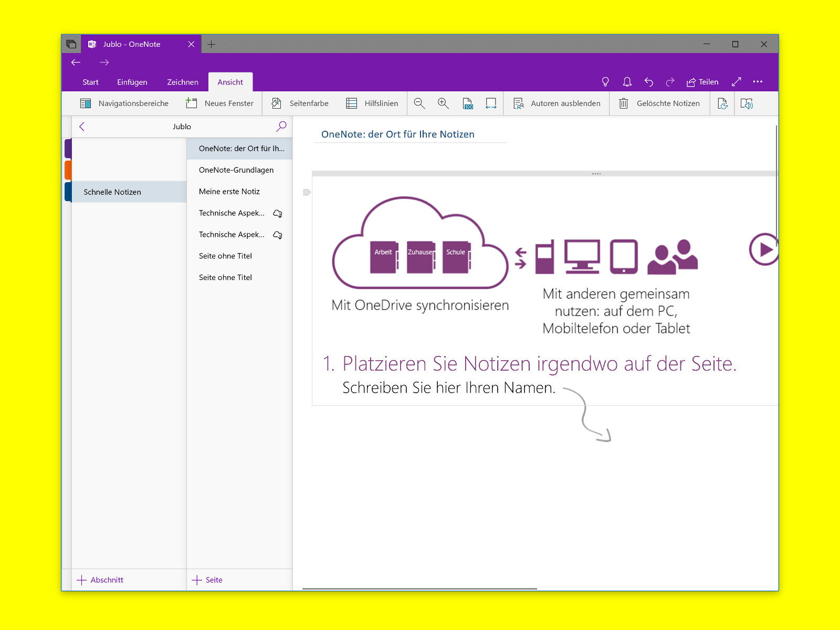The image size is (840, 630).
Task: Close the Jublo - OneNote tab
Action: coord(191,44)
